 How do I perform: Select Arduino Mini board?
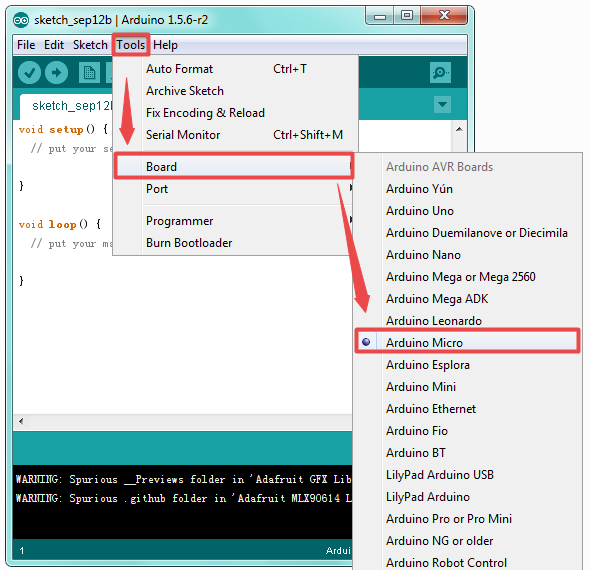coord(467,386)
